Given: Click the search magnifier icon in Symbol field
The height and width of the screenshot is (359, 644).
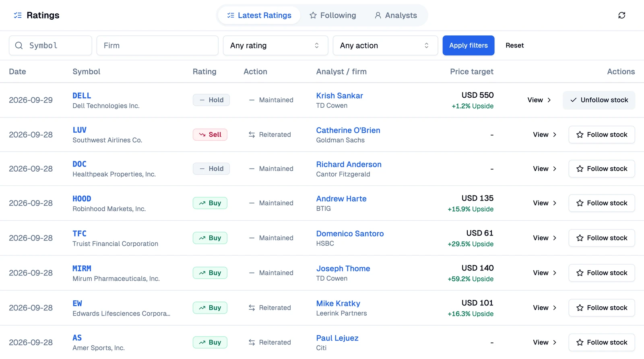Looking at the screenshot, I should [19, 45].
